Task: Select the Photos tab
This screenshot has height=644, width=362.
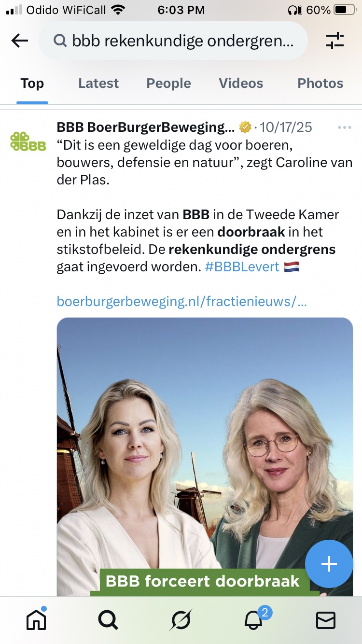Action: tap(320, 84)
